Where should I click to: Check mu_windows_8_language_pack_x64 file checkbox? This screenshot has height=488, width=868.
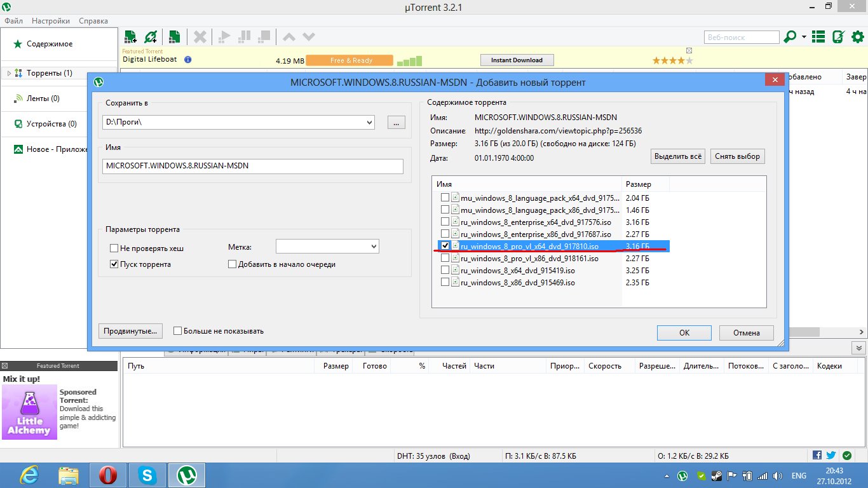click(x=445, y=198)
